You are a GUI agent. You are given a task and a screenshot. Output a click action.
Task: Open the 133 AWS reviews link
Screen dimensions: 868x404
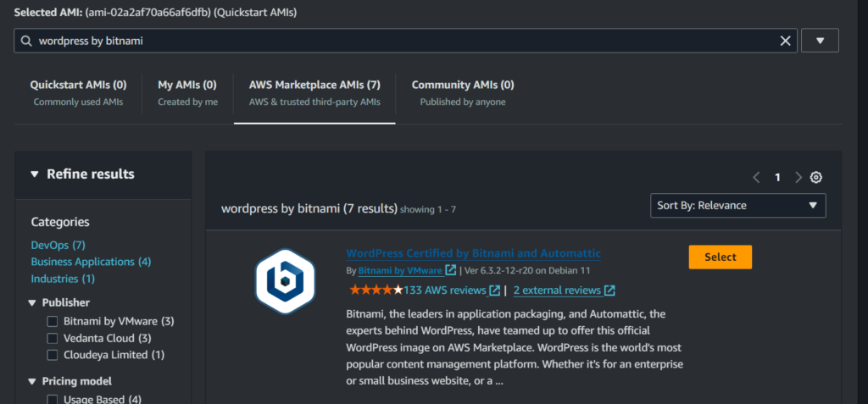pos(444,290)
